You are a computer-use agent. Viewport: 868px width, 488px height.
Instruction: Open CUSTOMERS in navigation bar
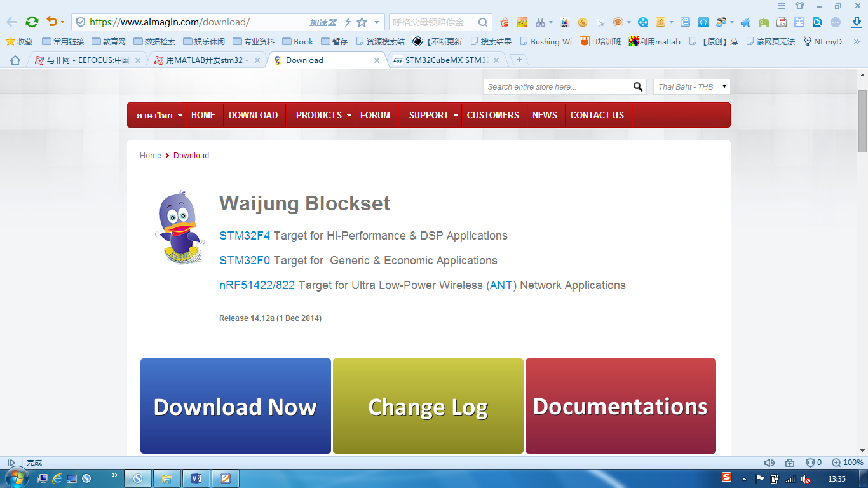point(493,115)
